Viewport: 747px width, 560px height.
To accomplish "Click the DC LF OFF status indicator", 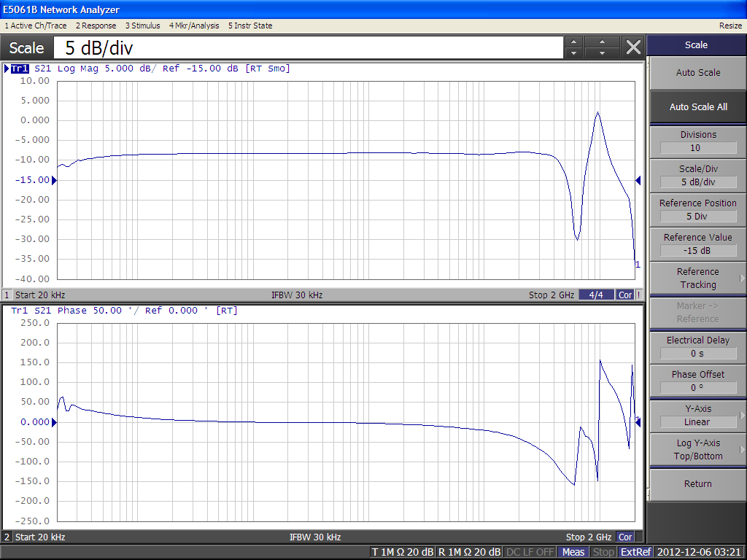I will (x=530, y=553).
